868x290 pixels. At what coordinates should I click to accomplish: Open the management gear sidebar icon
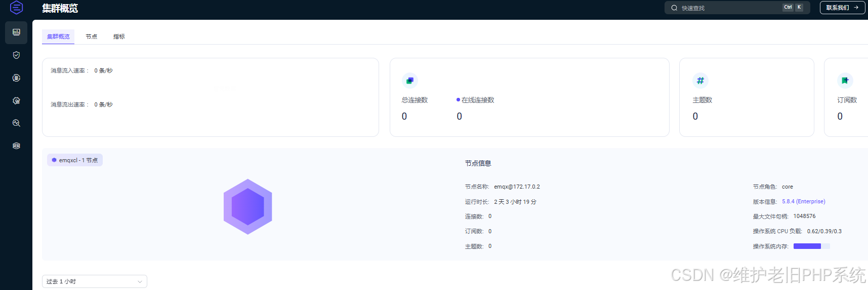16,100
